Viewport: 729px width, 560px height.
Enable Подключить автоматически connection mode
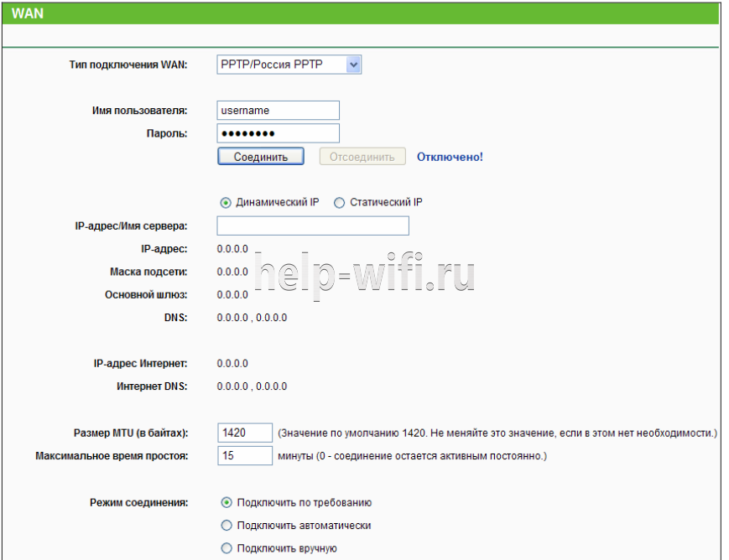[226, 526]
